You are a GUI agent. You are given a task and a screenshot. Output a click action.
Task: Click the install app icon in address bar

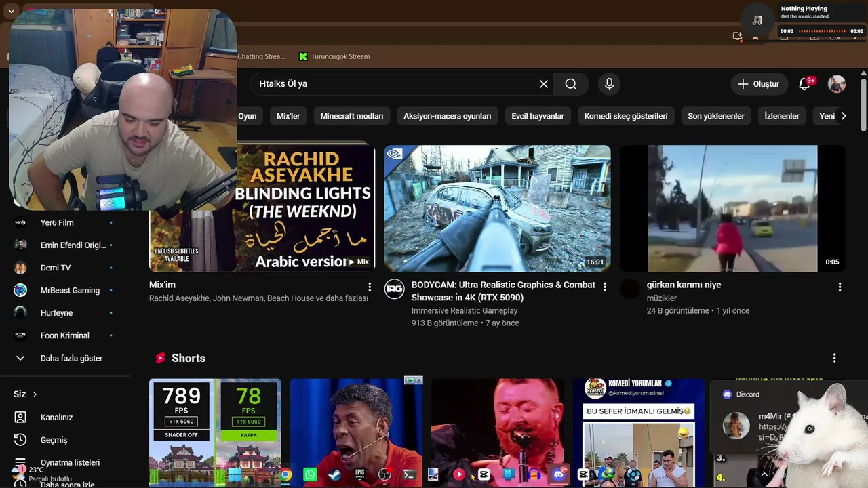tap(738, 36)
